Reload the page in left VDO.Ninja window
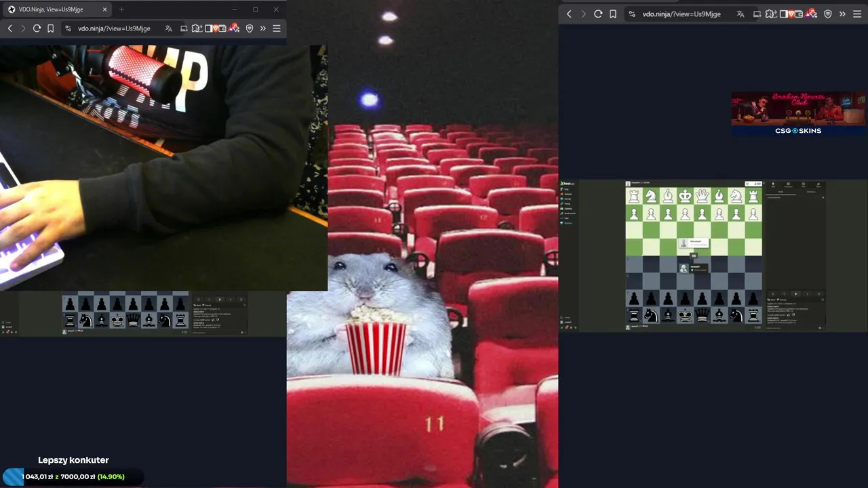The width and height of the screenshot is (868, 488). [37, 28]
